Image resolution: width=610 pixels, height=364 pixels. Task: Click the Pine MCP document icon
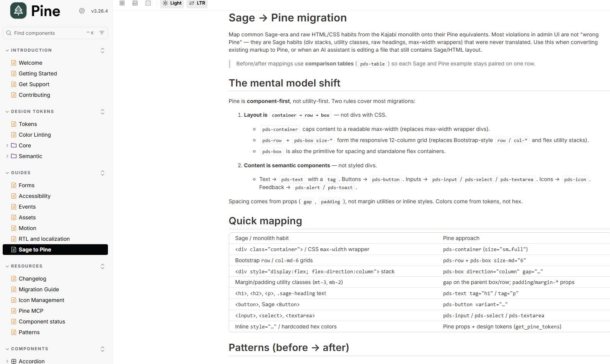tap(14, 311)
